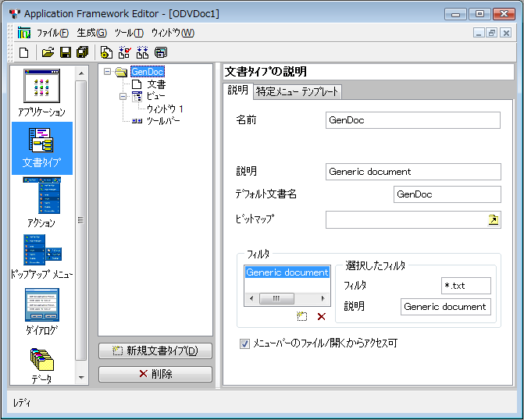Toggle メニューバーのファイル/開くからアクセス可 checkbox

(245, 343)
